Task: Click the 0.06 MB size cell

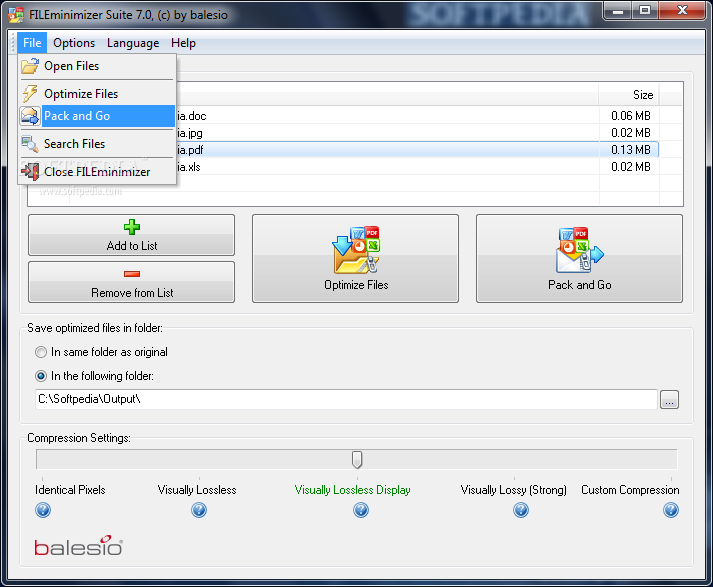Action: point(631,116)
